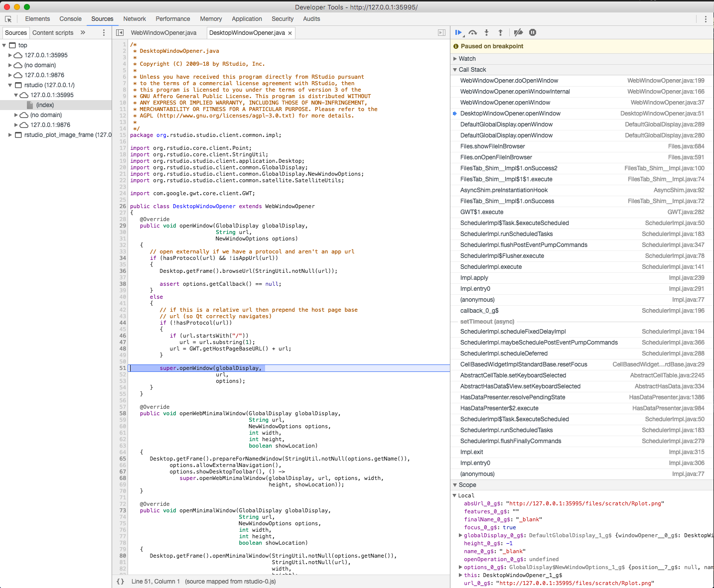Open the DevTools customize menu via three-dot icon
Screen dimensions: 714x588
point(705,18)
